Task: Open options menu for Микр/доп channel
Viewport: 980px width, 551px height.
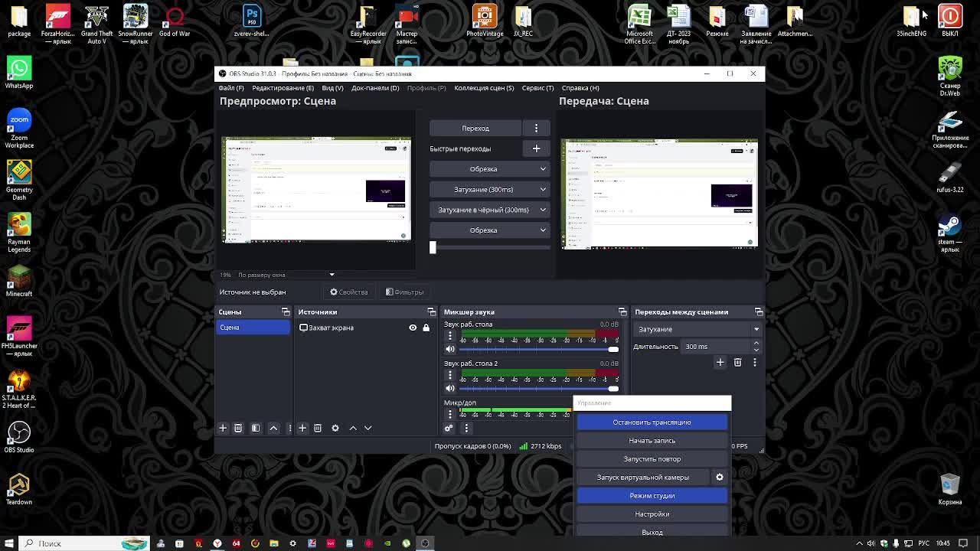Action: [450, 414]
